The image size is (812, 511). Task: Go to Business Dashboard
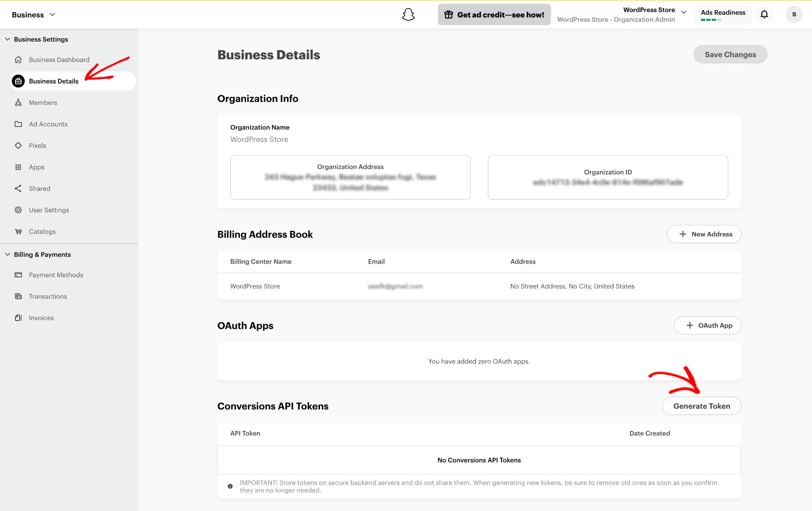click(59, 60)
